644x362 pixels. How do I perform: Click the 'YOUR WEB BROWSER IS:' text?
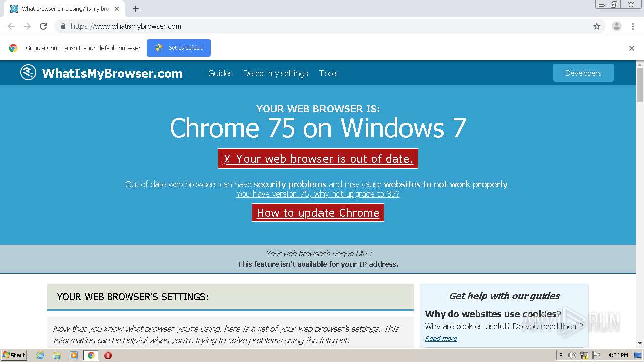point(318,109)
